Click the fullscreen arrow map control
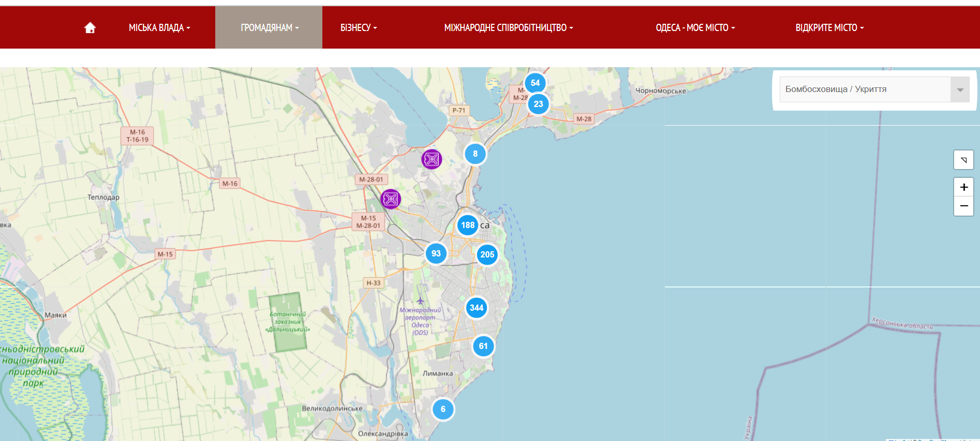 (963, 160)
